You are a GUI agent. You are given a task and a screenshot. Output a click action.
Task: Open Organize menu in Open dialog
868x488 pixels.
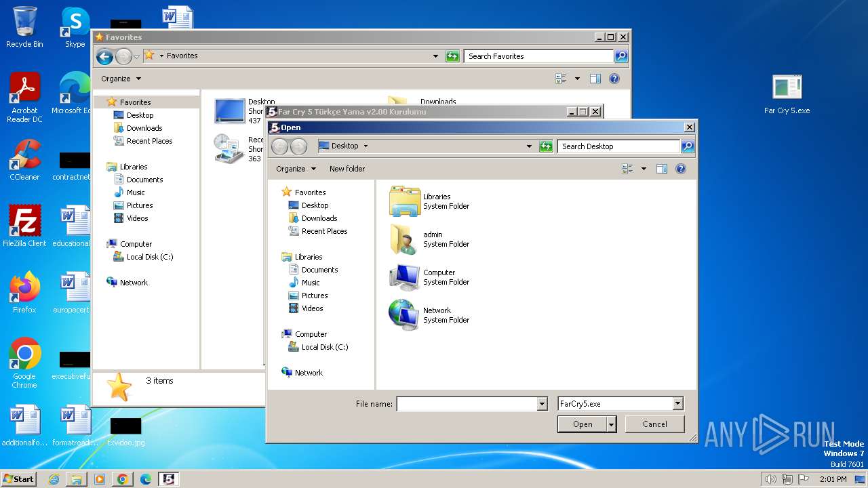click(296, 169)
